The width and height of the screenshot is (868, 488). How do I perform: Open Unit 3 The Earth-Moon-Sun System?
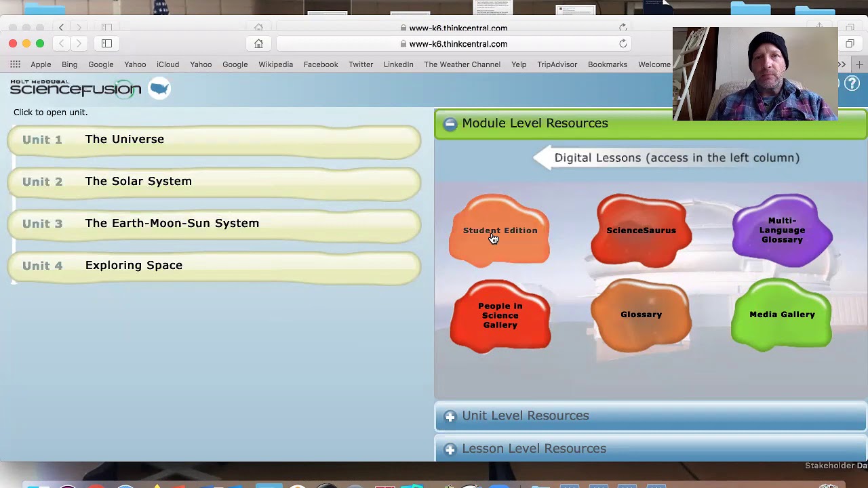(x=214, y=225)
